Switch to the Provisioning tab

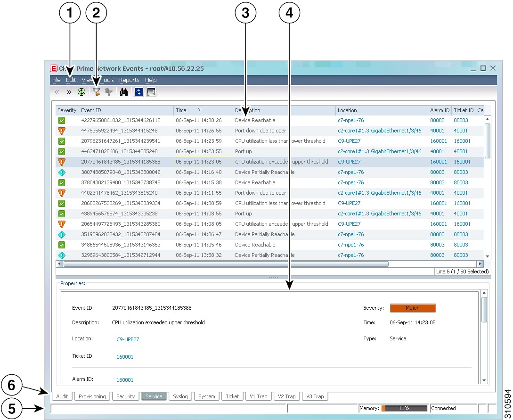point(92,396)
